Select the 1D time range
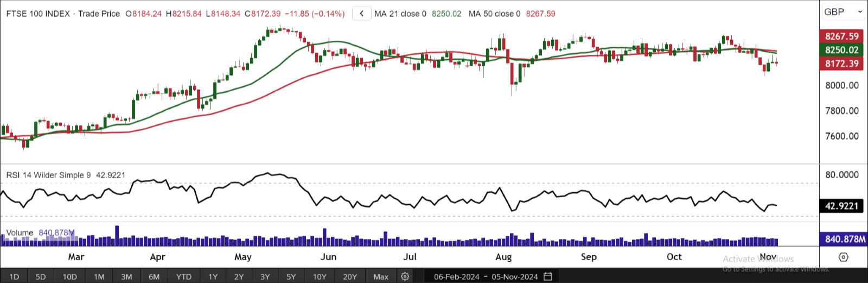Screen dimensions: 868x283 tap(14, 276)
